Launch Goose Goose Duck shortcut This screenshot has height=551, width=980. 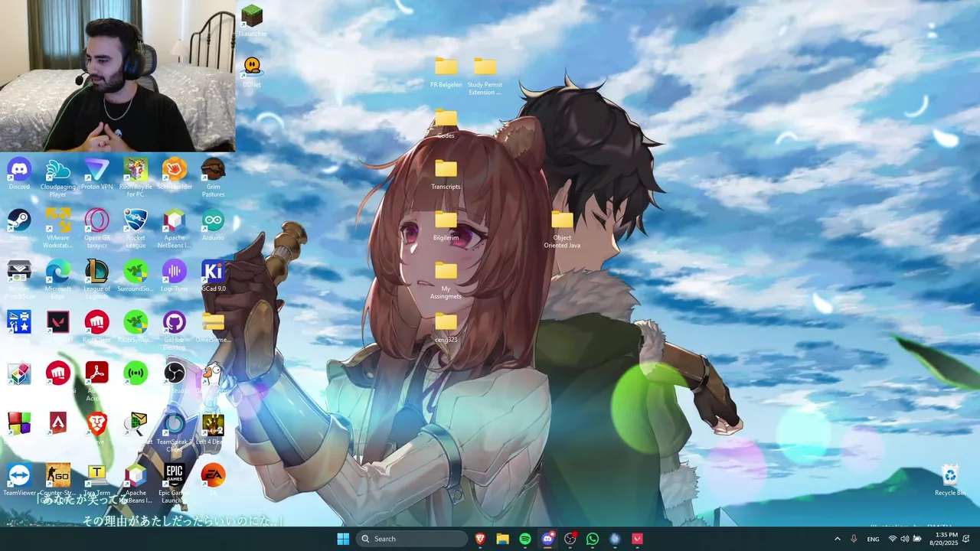[x=213, y=380]
